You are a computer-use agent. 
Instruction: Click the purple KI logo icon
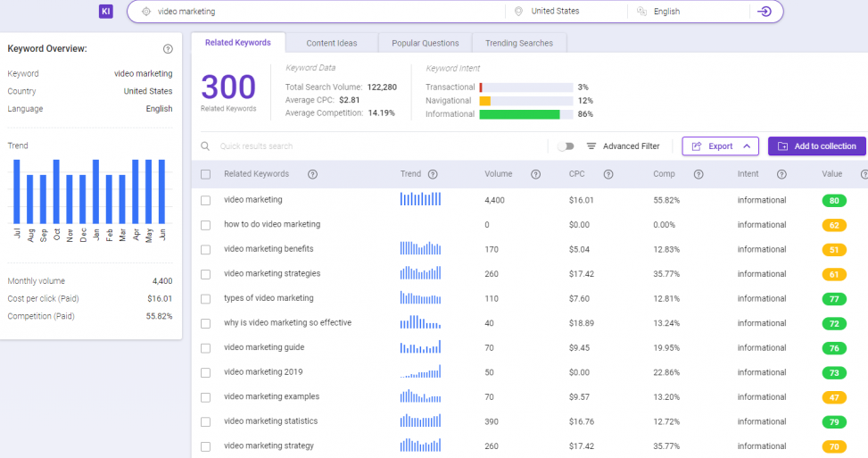[106, 11]
